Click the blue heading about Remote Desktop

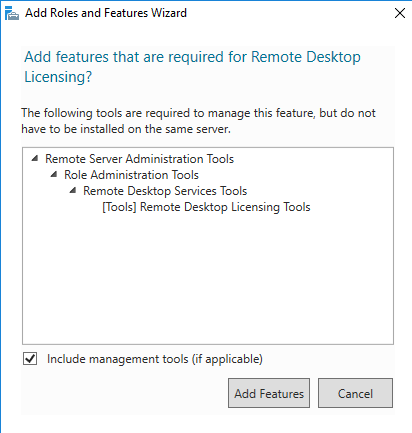point(192,67)
